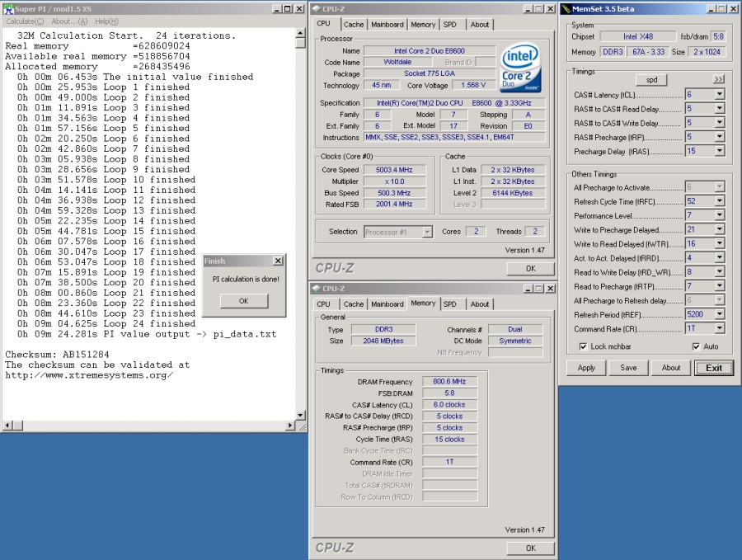Open the Refresh Period (tREF) dropdown
This screenshot has width=742, height=560.
click(719, 314)
